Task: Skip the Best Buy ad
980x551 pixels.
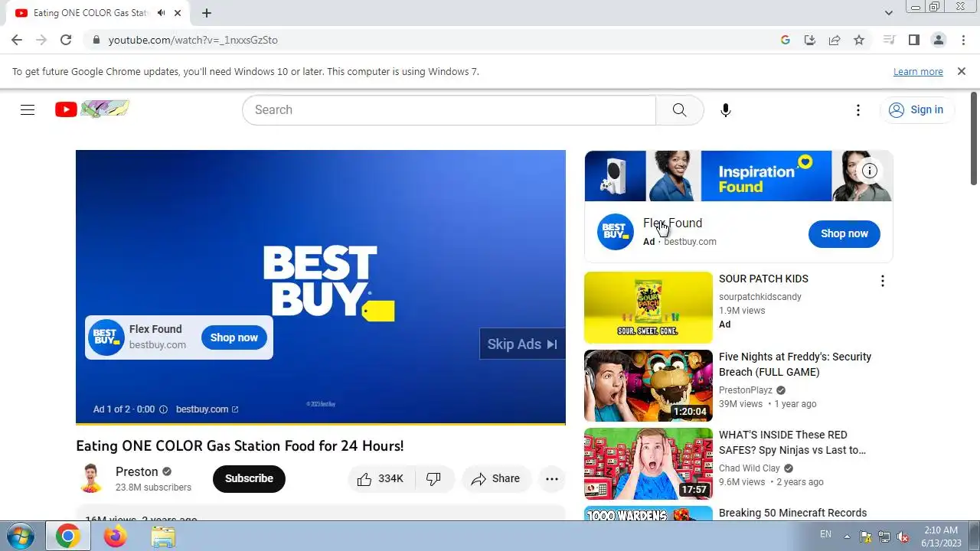Action: [522, 344]
